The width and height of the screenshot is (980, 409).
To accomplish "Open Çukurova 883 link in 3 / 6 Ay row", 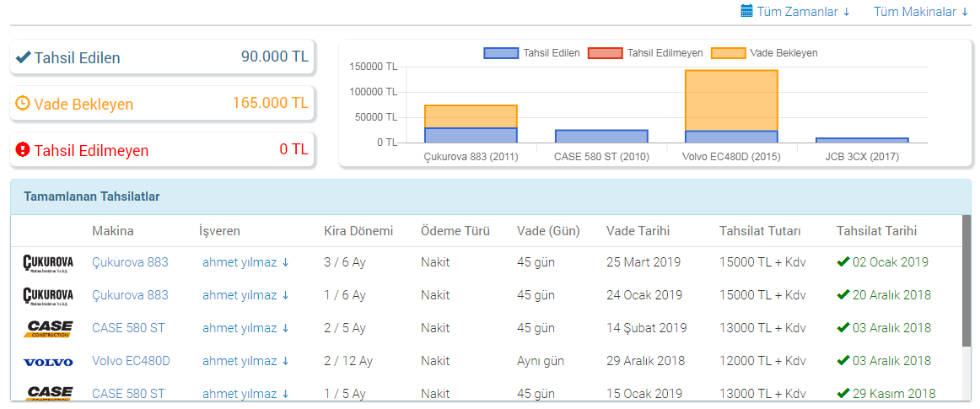I will click(x=130, y=262).
